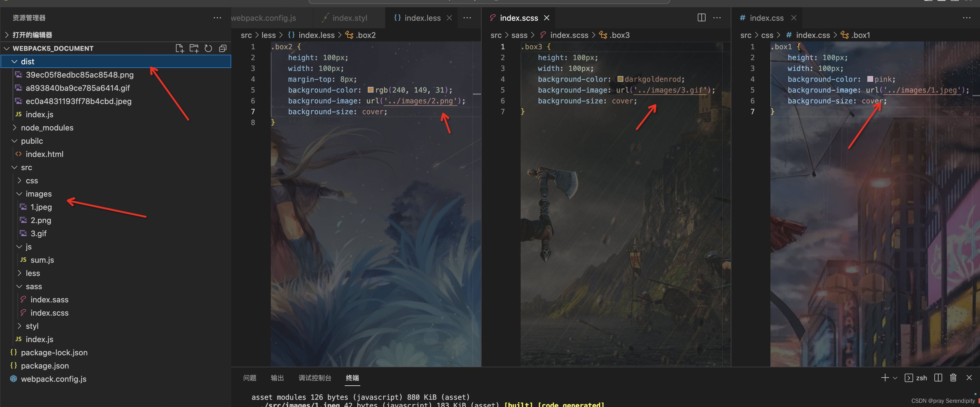Expand the node_modules folder
980x407 pixels.
click(x=47, y=127)
